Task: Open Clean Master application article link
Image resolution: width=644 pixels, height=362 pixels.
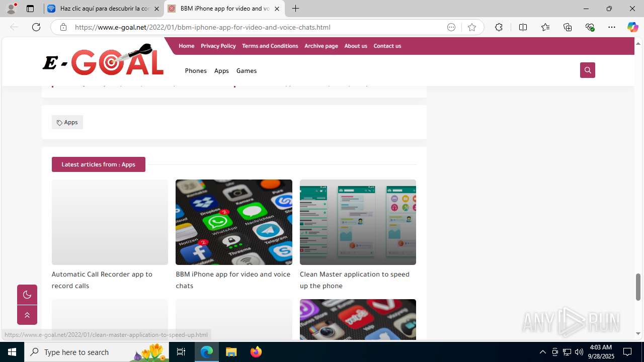Action: click(x=355, y=280)
